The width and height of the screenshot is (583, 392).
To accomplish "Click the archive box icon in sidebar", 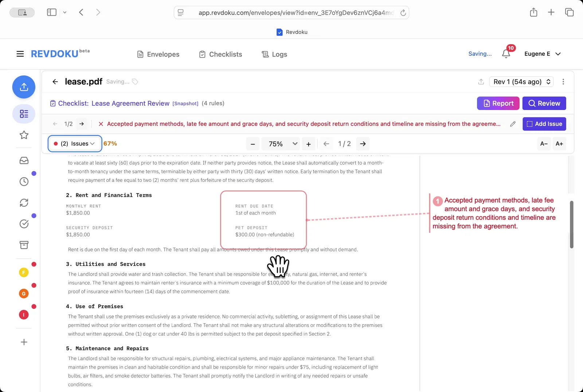I will [24, 245].
